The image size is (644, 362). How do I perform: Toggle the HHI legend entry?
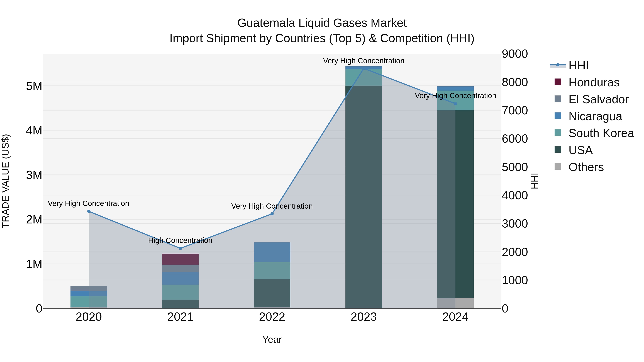569,65
